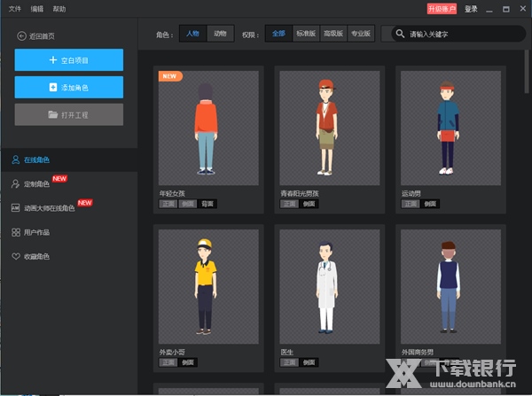
Task: Click the search magnifier icon
Action: (x=399, y=35)
